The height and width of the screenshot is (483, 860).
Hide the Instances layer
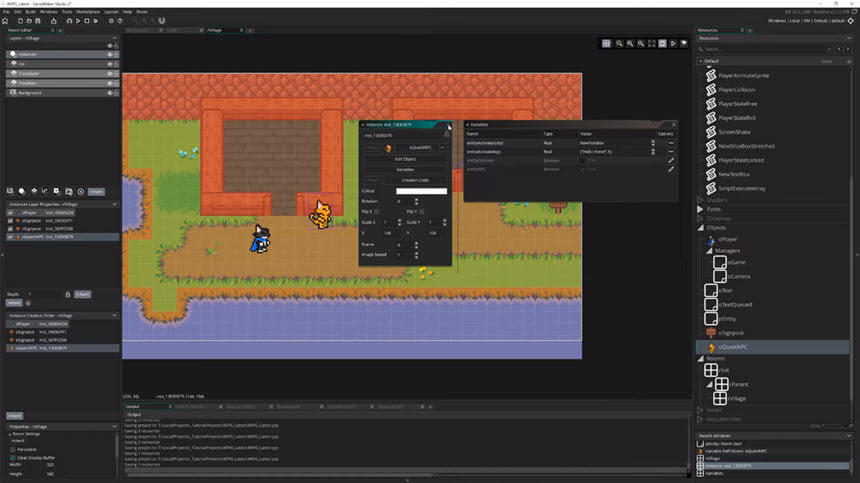[110, 54]
